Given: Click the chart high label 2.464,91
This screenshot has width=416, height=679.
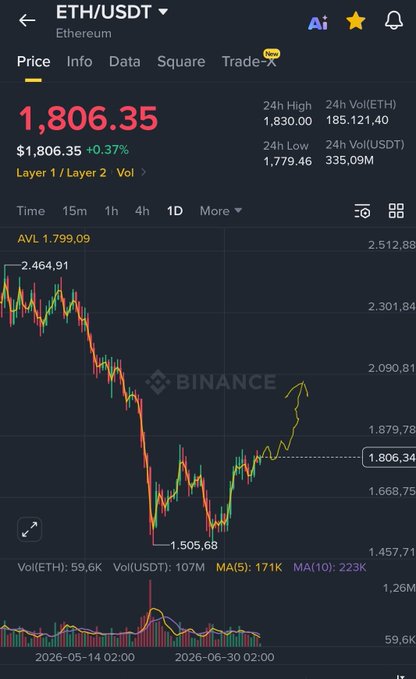Looking at the screenshot, I should (x=45, y=265).
